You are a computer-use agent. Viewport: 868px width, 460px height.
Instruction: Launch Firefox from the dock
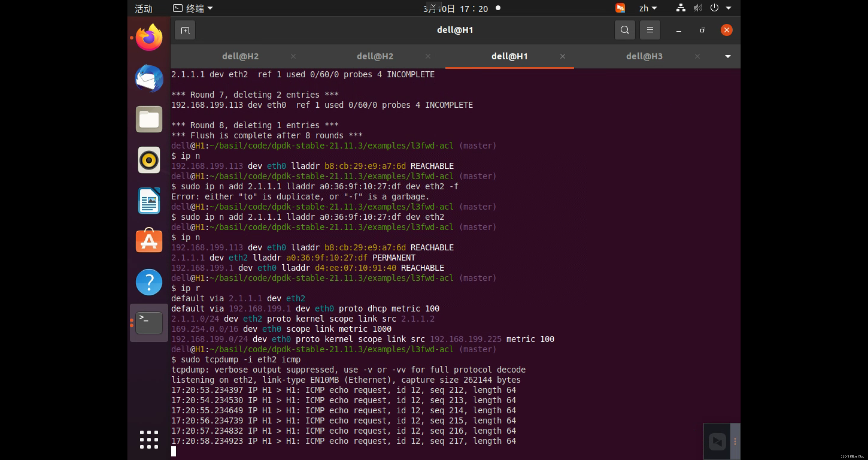(149, 38)
